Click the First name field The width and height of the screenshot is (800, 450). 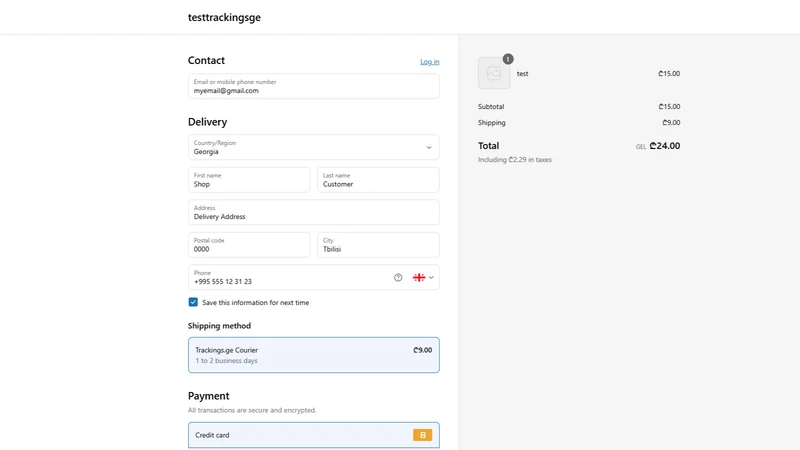coord(249,180)
